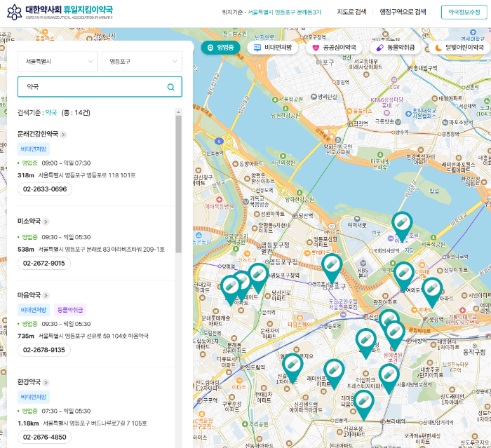Click the address 선유로 59 104호 마음약국

[x=93, y=337]
